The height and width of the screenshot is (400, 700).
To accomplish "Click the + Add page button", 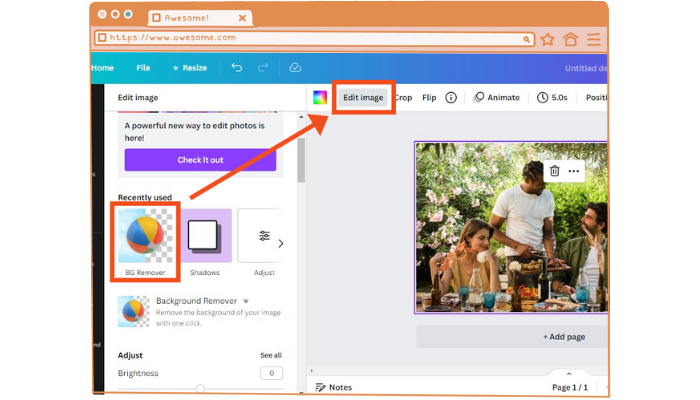I will point(512,337).
